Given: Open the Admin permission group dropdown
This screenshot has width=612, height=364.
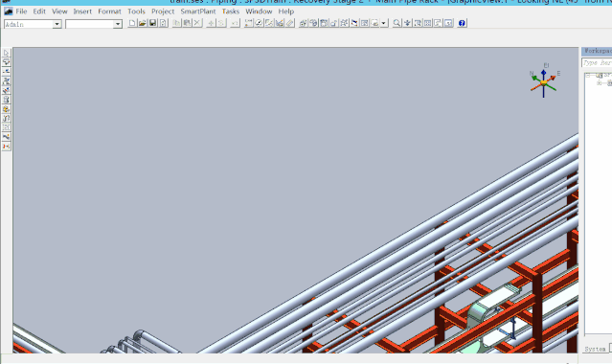Looking at the screenshot, I should (57, 24).
